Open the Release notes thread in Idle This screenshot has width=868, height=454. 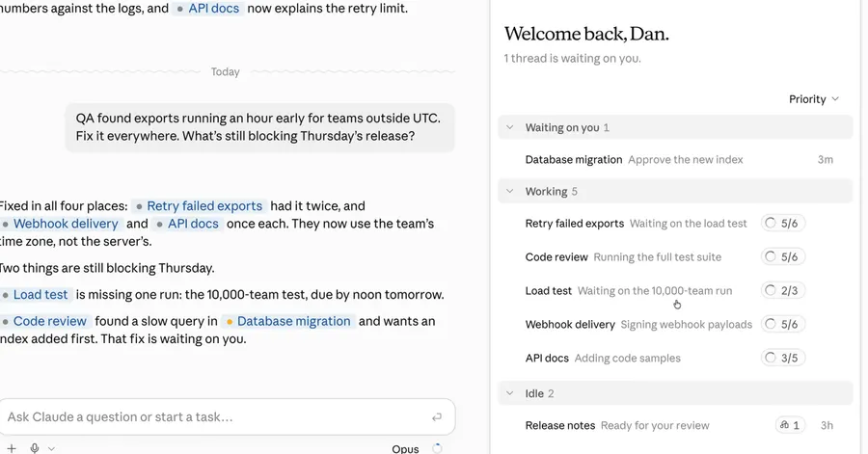point(675,425)
